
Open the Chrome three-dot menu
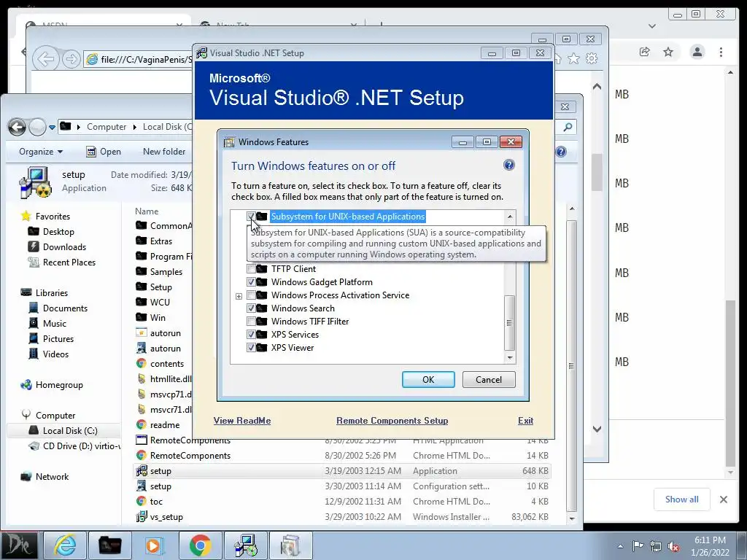721,52
